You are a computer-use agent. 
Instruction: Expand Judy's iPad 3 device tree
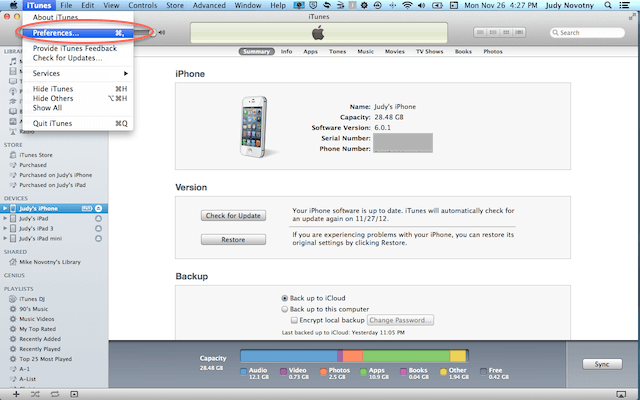[5, 229]
